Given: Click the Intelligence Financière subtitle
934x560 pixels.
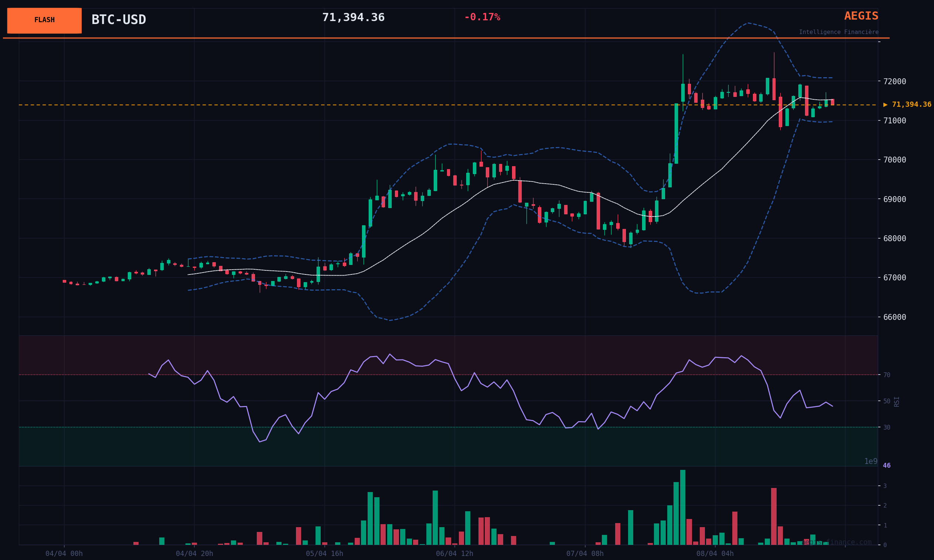Looking at the screenshot, I should coord(839,32).
